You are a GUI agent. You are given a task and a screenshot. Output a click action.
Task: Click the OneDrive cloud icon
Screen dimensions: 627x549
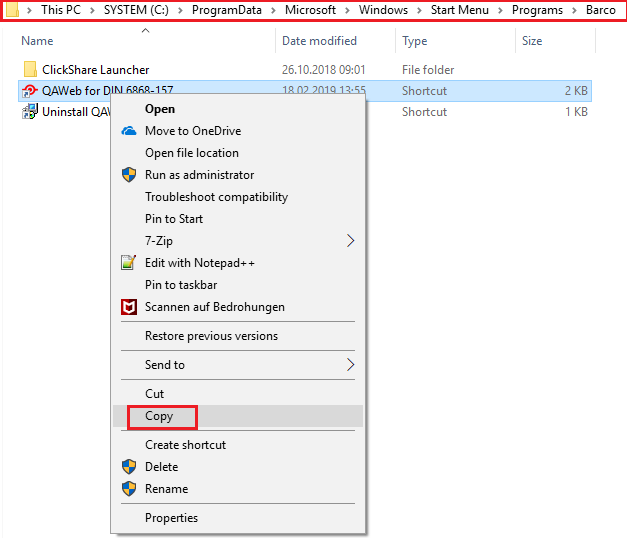point(129,131)
